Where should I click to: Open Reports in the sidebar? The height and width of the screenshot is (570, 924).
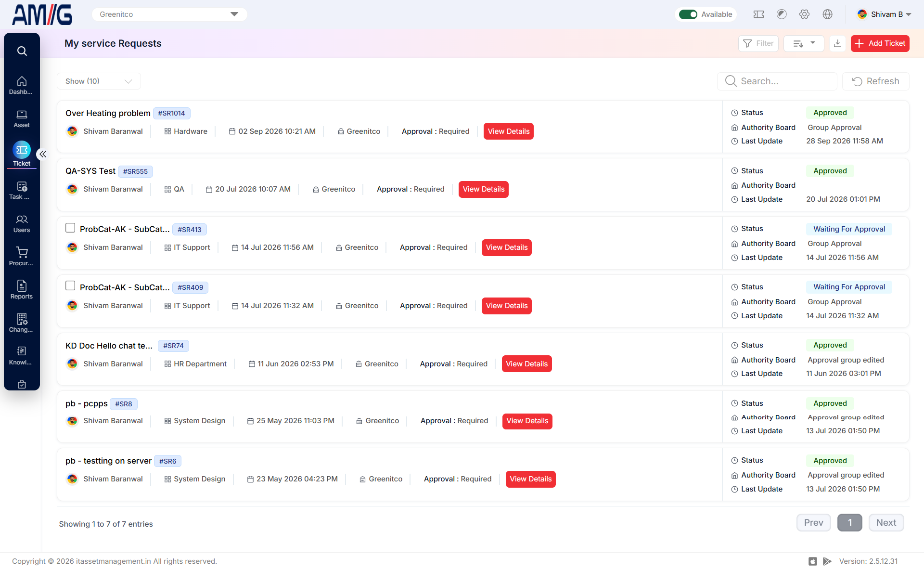click(22, 290)
